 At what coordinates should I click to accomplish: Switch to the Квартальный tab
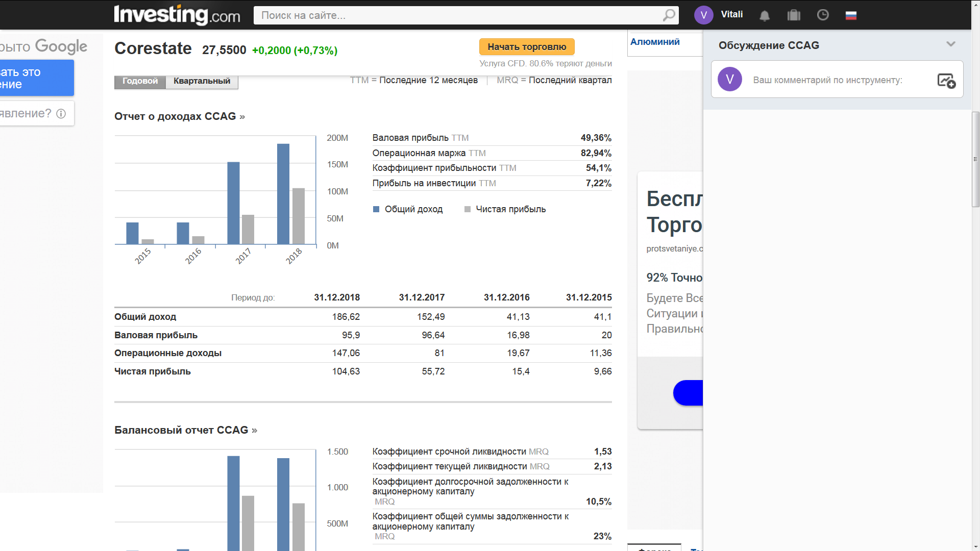point(202,81)
